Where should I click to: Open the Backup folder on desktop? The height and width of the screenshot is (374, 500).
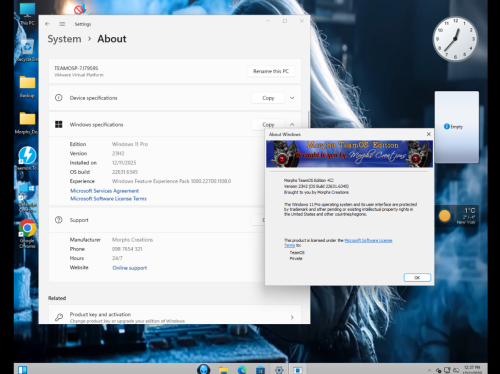(27, 86)
